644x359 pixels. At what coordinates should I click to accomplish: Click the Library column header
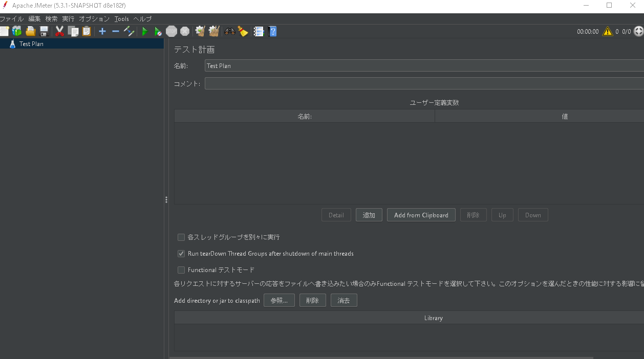409,318
